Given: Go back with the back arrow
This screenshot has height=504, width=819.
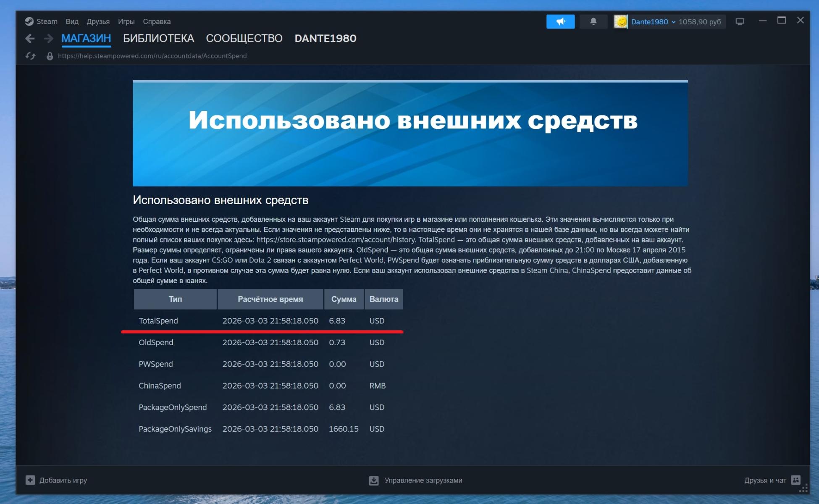Looking at the screenshot, I should coord(30,39).
